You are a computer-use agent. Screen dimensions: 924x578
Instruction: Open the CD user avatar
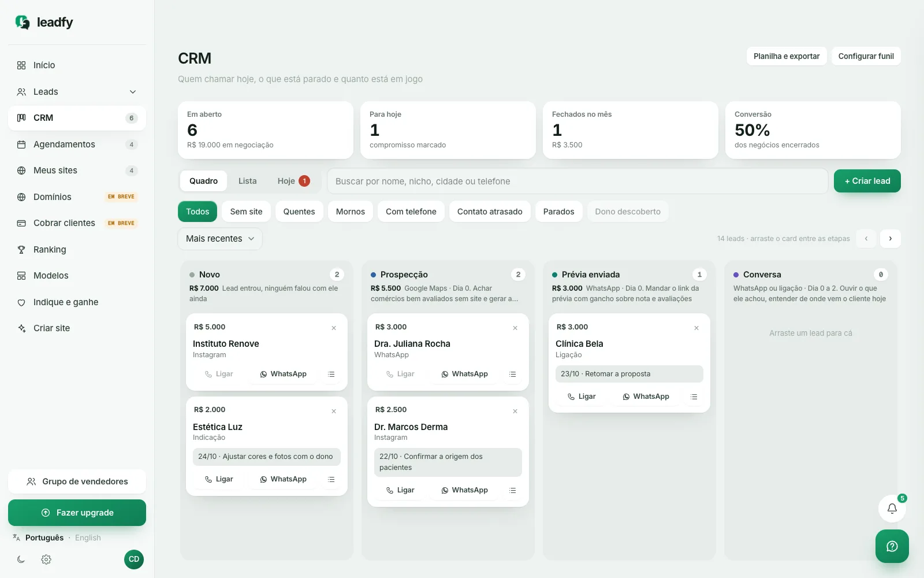(x=134, y=560)
